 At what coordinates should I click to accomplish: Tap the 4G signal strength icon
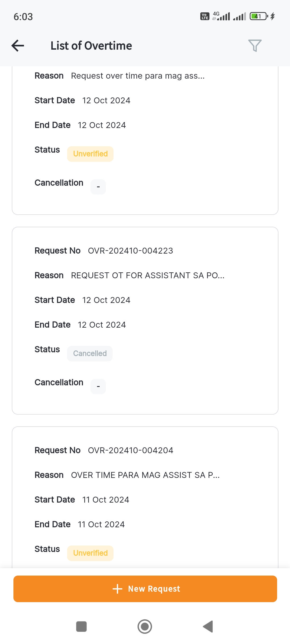[x=222, y=16]
